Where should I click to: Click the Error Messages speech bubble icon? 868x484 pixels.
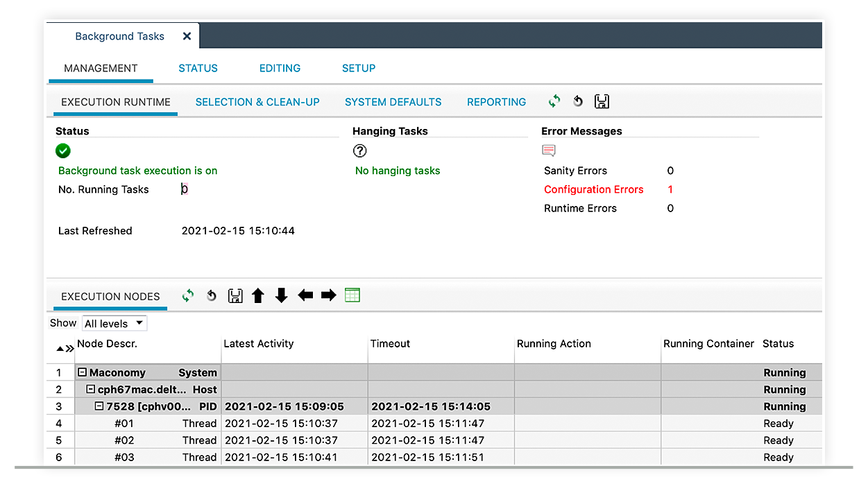pyautogui.click(x=548, y=150)
